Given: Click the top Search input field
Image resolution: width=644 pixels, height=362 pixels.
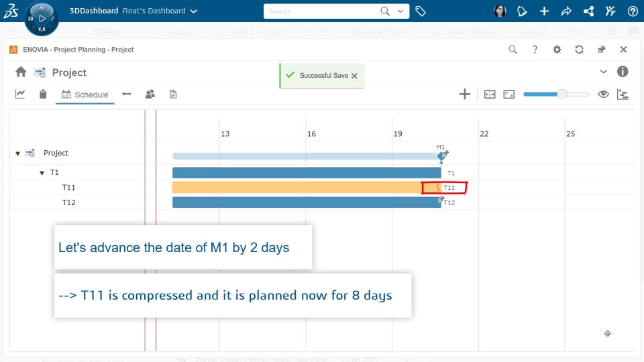Looking at the screenshot, I should pyautogui.click(x=322, y=11).
